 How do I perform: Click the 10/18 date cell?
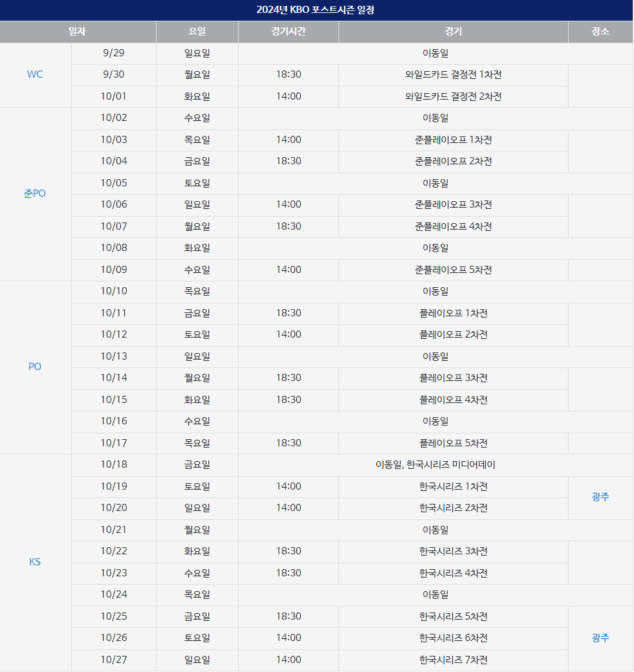[x=114, y=465]
